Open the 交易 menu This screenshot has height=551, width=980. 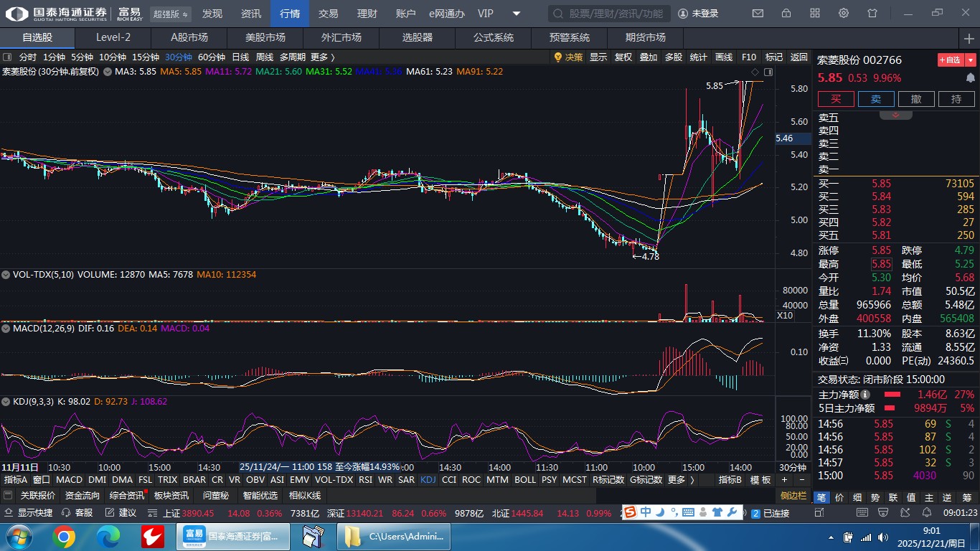pyautogui.click(x=328, y=14)
